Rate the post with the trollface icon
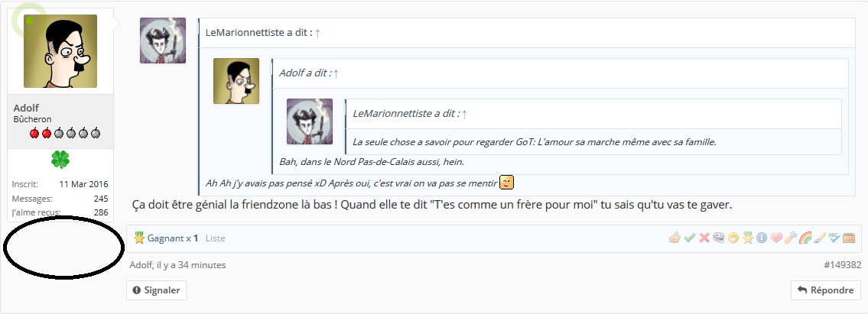The width and height of the screenshot is (868, 314). pos(719,238)
